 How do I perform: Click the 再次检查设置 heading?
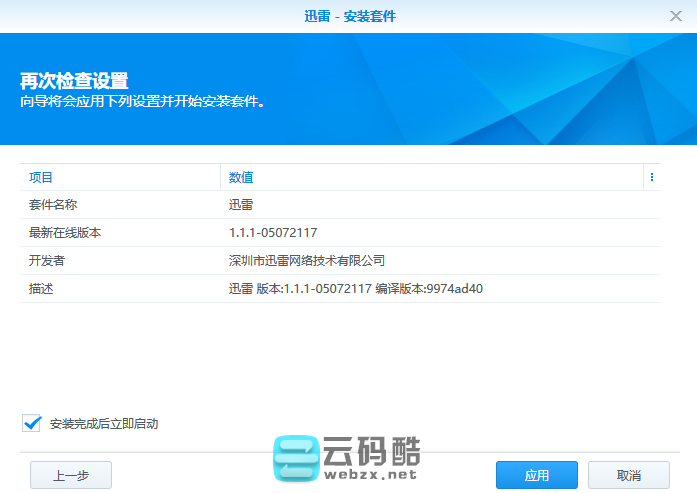pos(74,81)
